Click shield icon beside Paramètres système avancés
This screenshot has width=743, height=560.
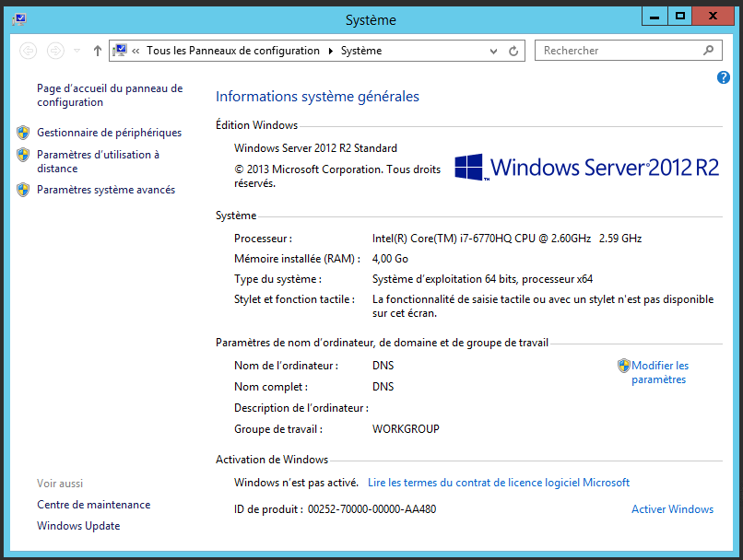point(23,190)
